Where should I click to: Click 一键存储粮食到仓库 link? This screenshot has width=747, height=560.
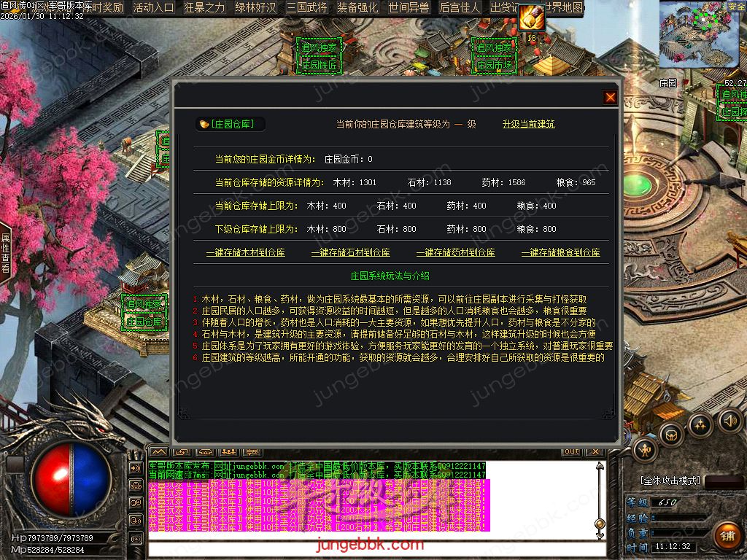point(560,252)
